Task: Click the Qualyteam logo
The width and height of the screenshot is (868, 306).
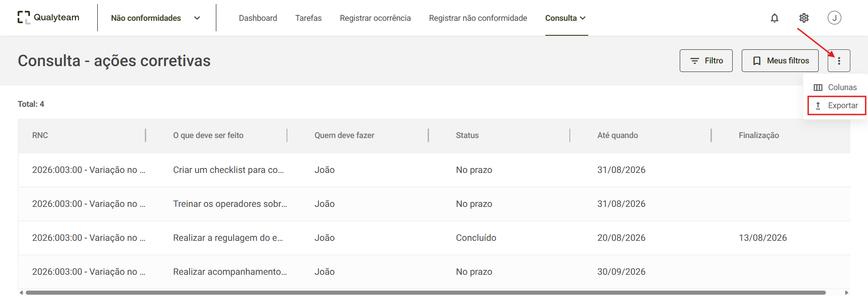Action: tap(48, 18)
